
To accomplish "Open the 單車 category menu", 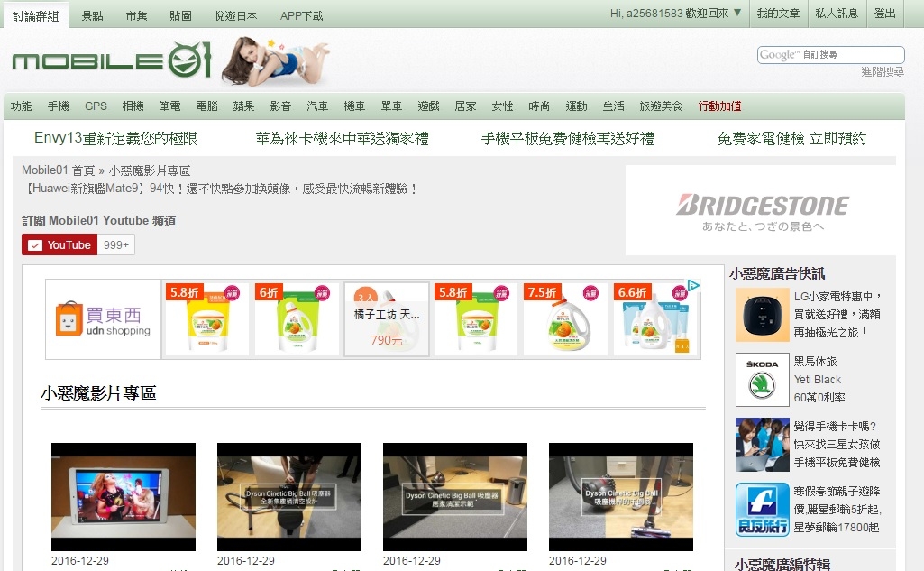I will 391,106.
